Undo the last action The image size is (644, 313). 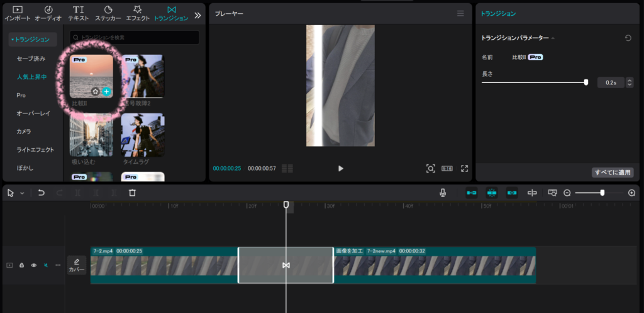point(41,193)
